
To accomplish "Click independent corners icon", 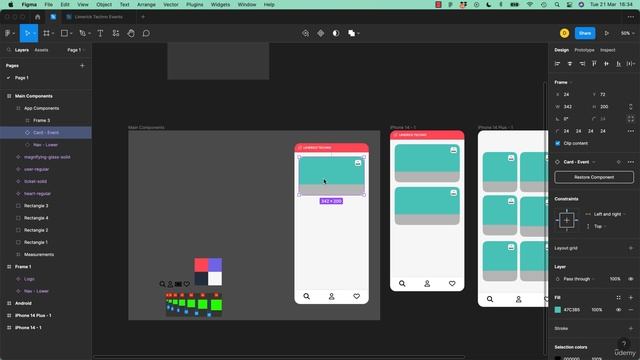I will (x=631, y=119).
